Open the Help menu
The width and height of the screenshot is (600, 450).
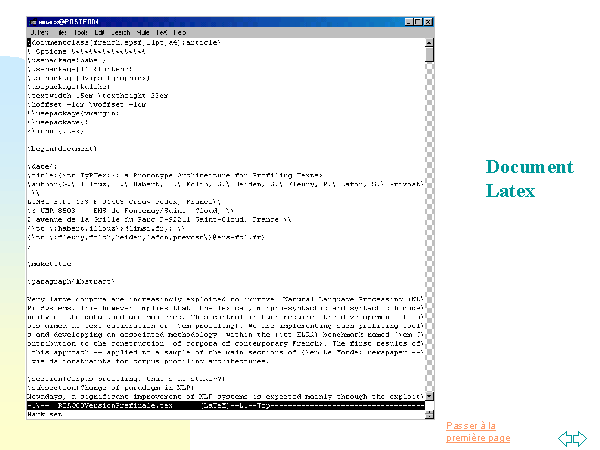pos(181,32)
